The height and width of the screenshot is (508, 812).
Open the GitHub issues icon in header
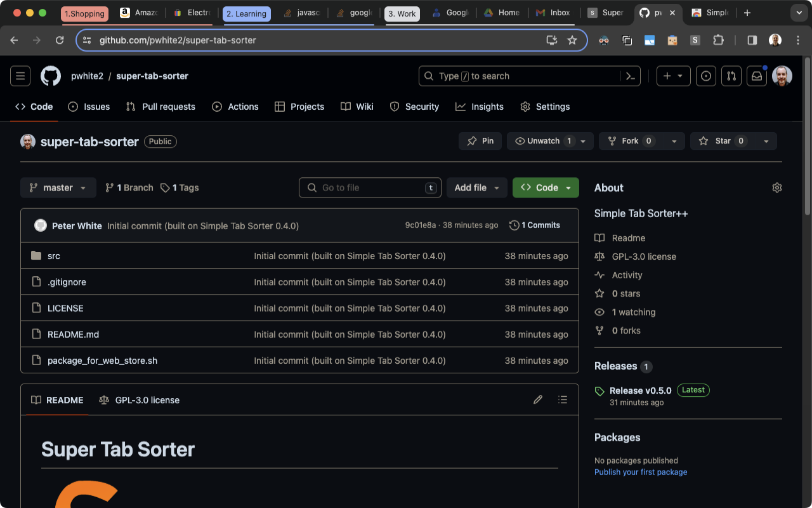pos(705,76)
